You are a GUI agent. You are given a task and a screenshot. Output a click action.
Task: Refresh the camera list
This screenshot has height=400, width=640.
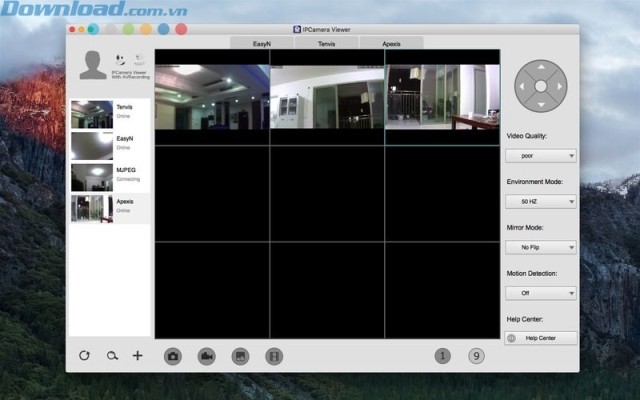[84, 356]
